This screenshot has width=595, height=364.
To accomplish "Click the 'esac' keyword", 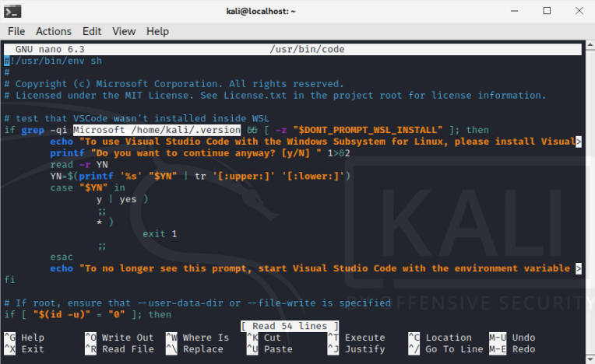I will (x=62, y=257).
